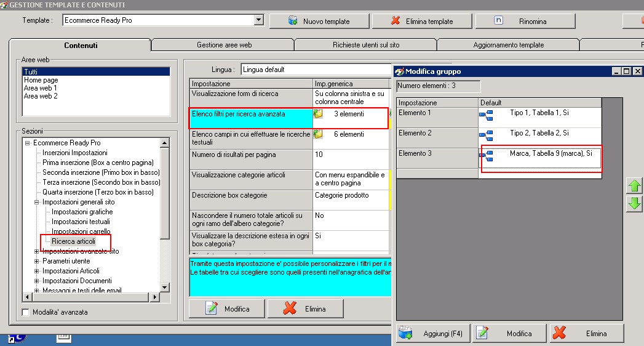Click Aggiungi (F4) in Modifica gruppo

pos(434,333)
